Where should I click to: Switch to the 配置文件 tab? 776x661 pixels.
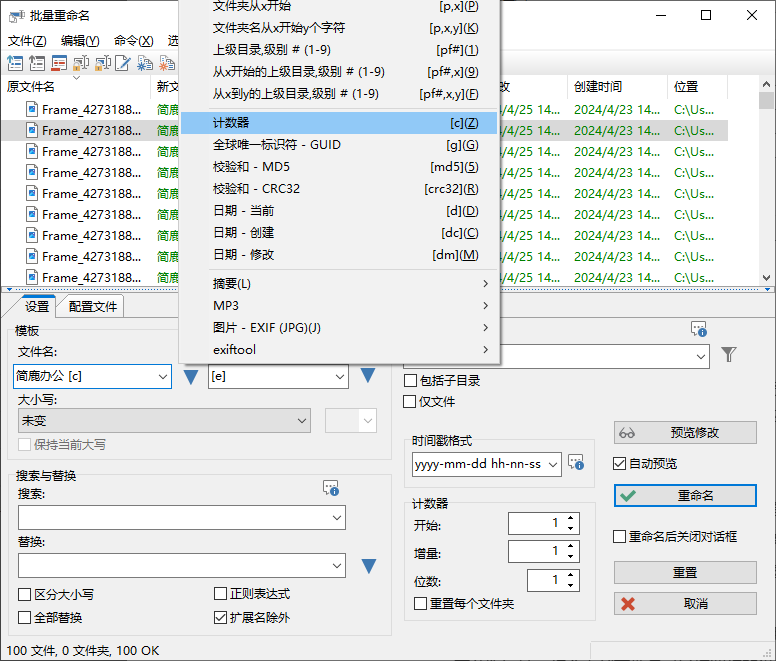point(93,306)
